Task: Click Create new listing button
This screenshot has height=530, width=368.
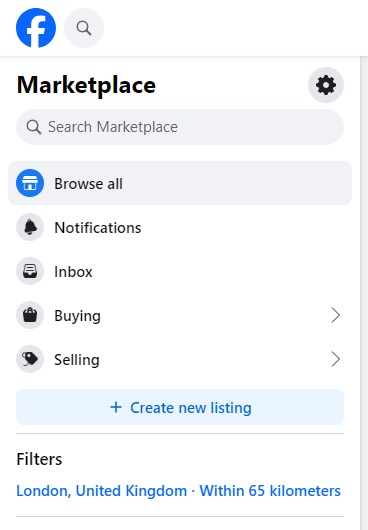Action: coord(180,407)
